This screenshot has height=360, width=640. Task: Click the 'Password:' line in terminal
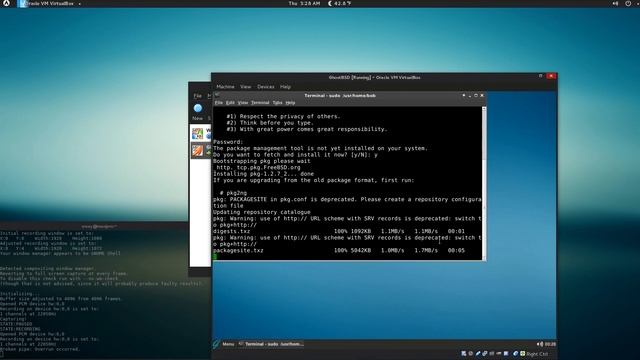pyautogui.click(x=228, y=142)
